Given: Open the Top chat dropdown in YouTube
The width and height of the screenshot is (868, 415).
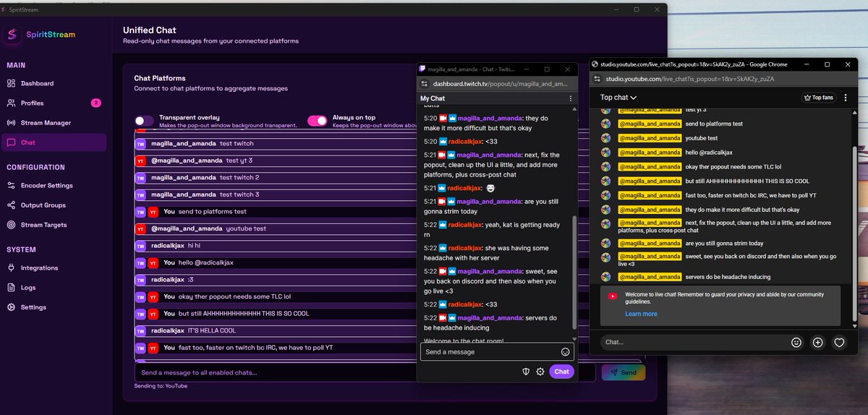Looking at the screenshot, I should point(618,97).
